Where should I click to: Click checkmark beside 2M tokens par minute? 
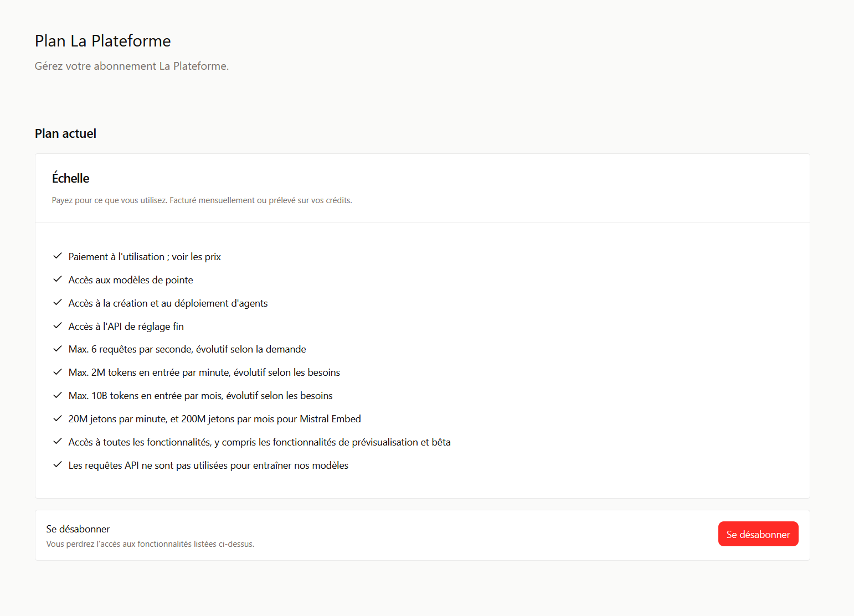(x=58, y=372)
